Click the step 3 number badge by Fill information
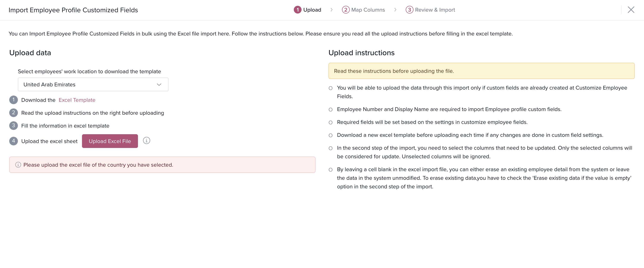 (14, 125)
